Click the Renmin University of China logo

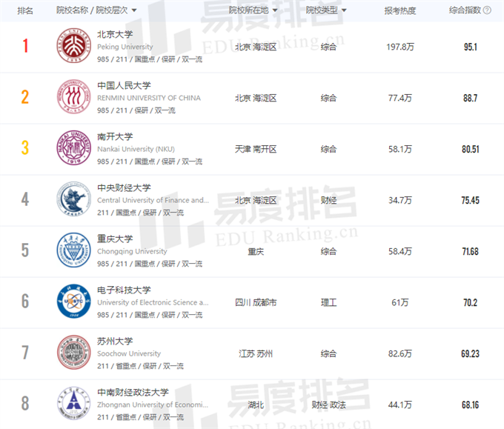73,96
